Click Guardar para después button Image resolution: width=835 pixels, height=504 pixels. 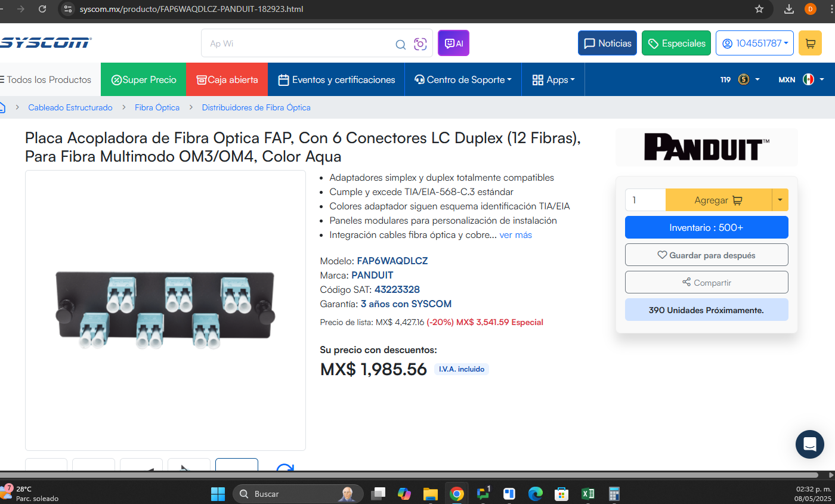(706, 255)
